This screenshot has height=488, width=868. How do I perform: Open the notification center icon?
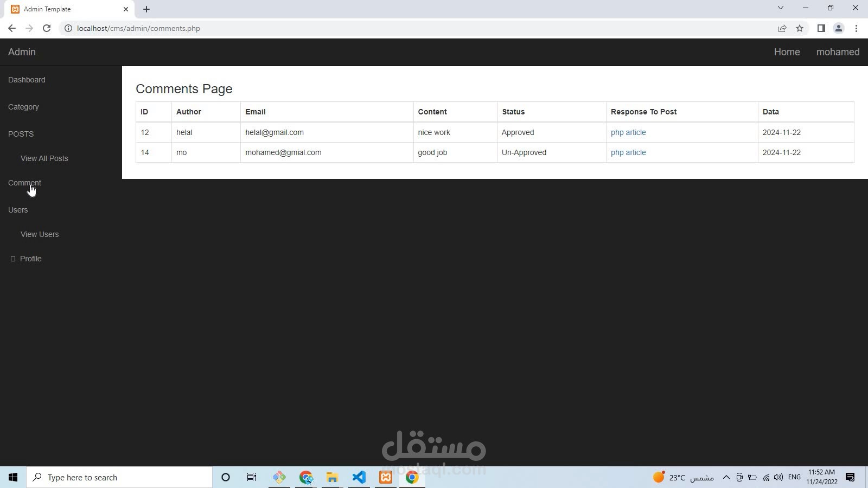click(x=850, y=477)
